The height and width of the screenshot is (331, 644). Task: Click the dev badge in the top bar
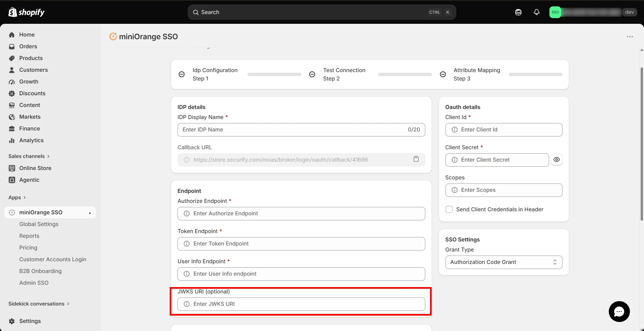(x=629, y=12)
